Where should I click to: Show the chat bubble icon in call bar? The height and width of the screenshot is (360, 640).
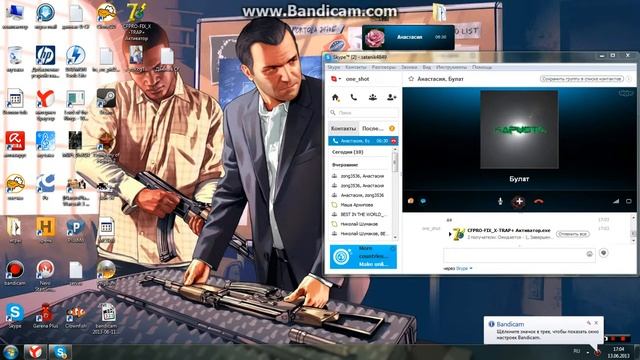pyautogui.click(x=423, y=201)
